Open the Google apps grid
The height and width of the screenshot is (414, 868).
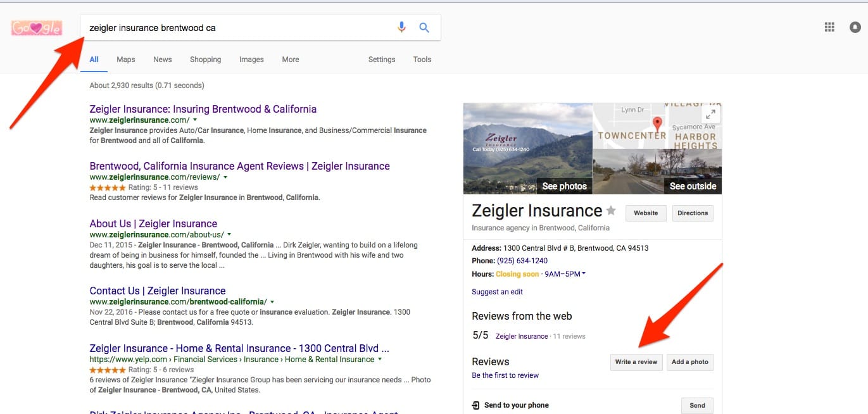829,27
